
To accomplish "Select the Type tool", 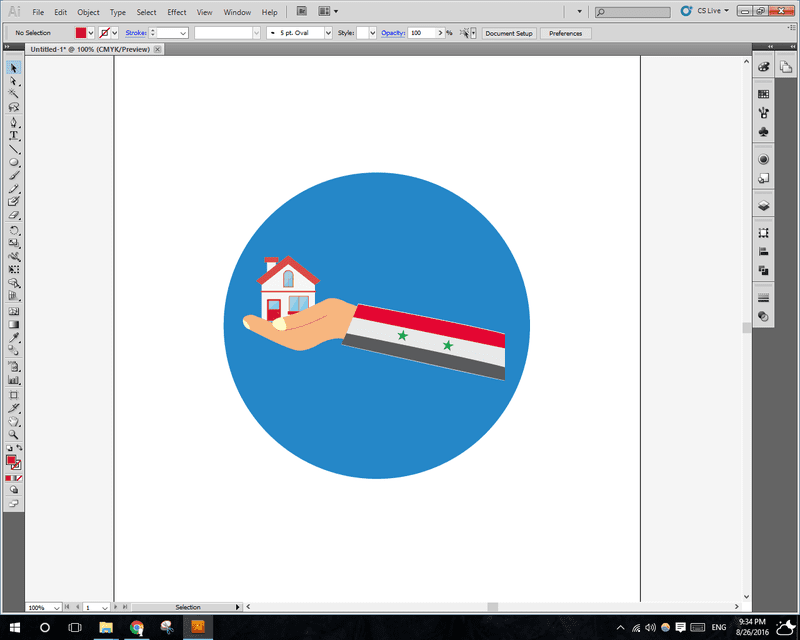I will coord(14,135).
